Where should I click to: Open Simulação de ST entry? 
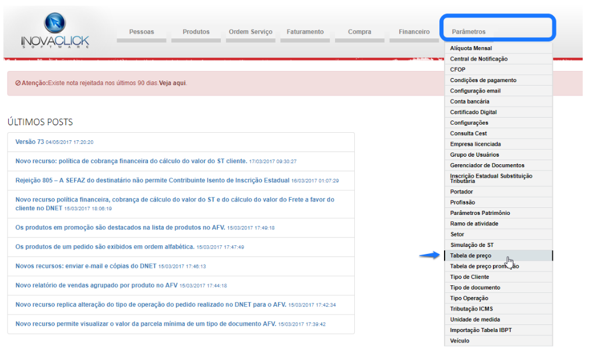coord(471,245)
